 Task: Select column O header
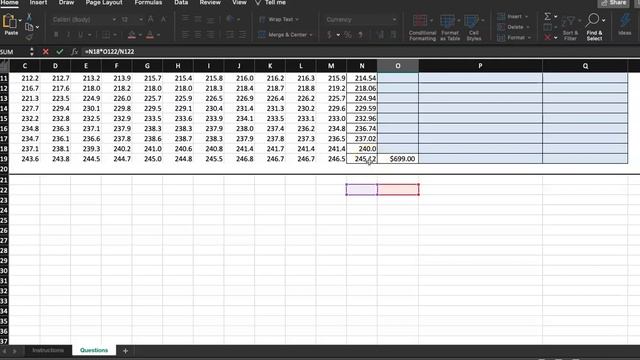click(398, 66)
